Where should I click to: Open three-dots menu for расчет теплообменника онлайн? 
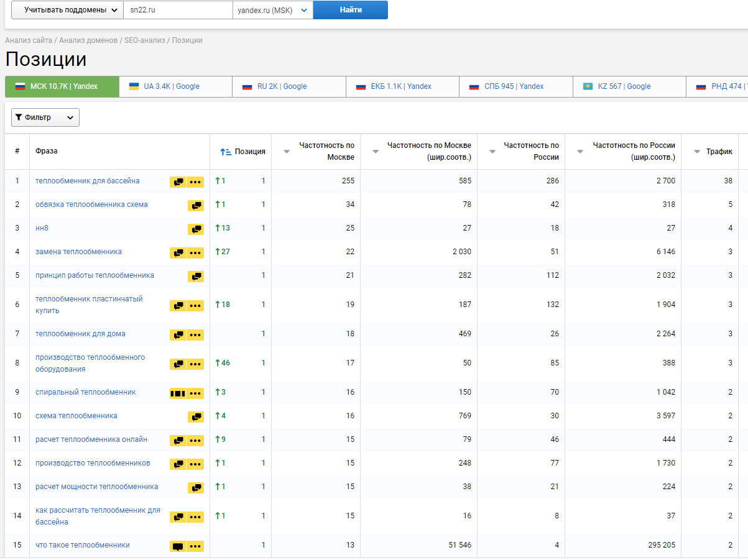pyautogui.click(x=196, y=441)
